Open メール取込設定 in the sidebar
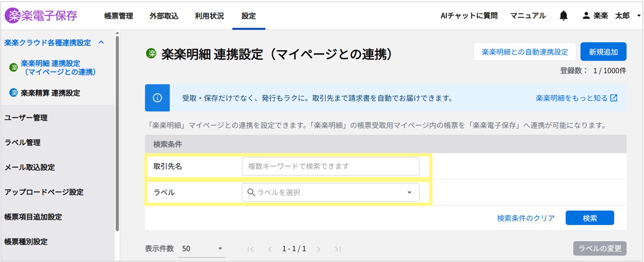This screenshot has height=262, width=644. pos(30,167)
